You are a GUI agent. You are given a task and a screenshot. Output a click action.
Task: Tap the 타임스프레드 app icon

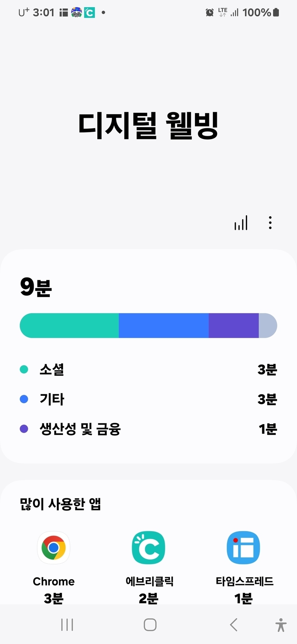click(243, 548)
